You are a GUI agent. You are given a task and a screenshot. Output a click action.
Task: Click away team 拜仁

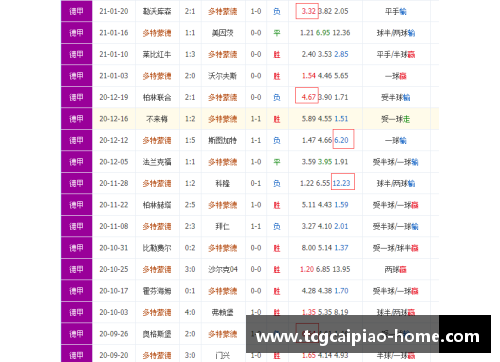coord(223,226)
